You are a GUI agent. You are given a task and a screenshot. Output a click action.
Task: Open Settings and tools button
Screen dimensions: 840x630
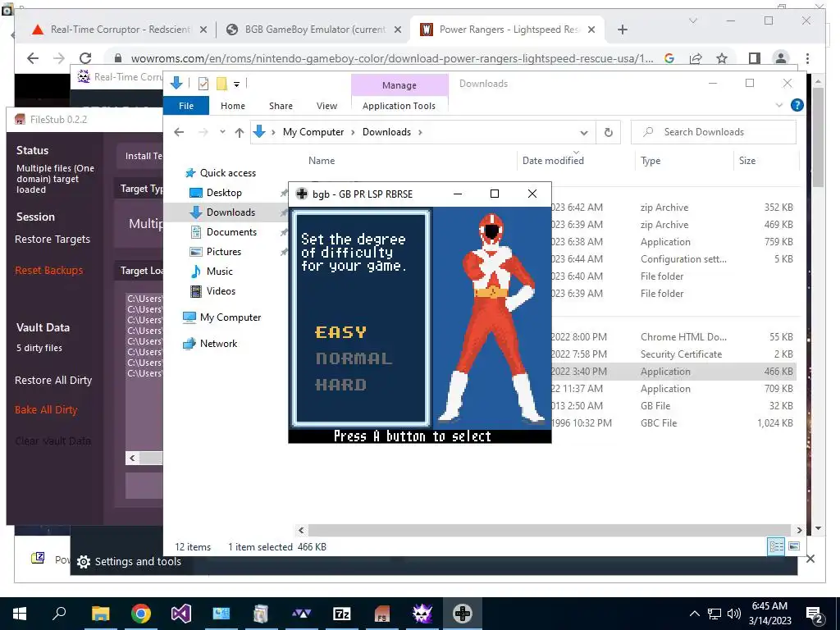[129, 561]
